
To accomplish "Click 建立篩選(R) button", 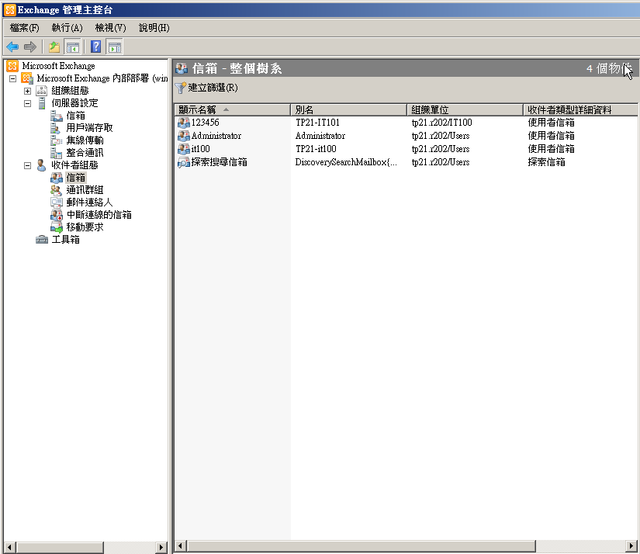I will pyautogui.click(x=207, y=88).
